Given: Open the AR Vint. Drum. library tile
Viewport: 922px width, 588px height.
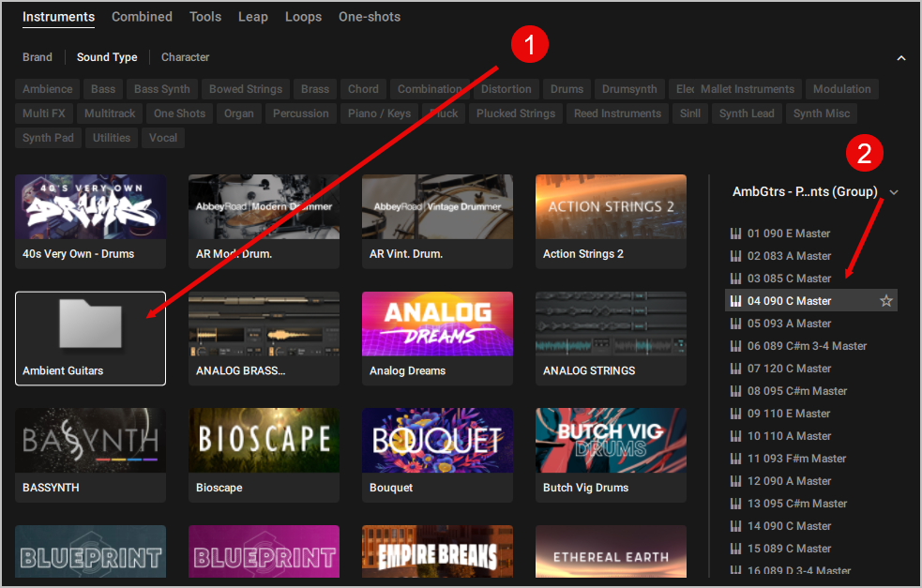Looking at the screenshot, I should (x=437, y=221).
